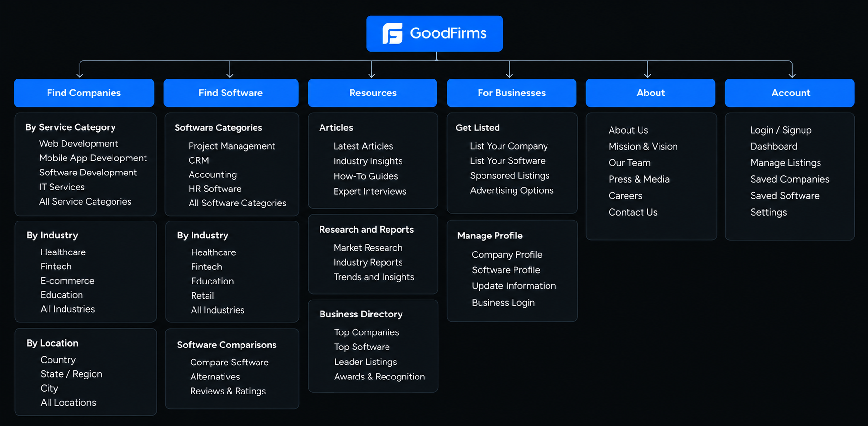
Task: Click Reviews & Ratings
Action: (228, 391)
